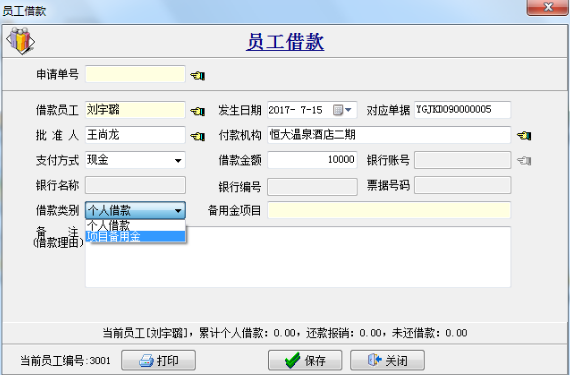The image size is (570, 375).
Task: Open employee lookup hand icon beside 借款员工
Action: (x=198, y=111)
